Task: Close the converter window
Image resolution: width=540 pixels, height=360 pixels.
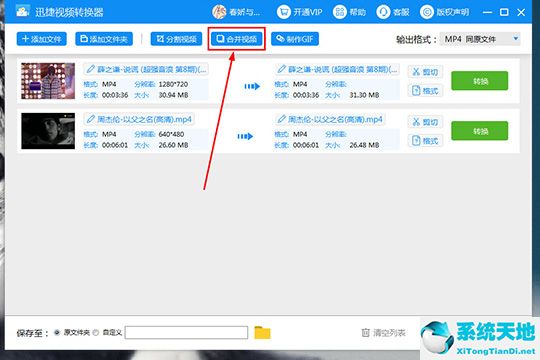Action: pyautogui.click(x=521, y=12)
